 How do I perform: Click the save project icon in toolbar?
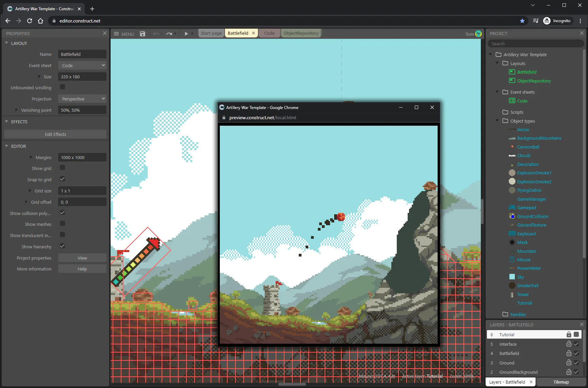click(x=143, y=33)
